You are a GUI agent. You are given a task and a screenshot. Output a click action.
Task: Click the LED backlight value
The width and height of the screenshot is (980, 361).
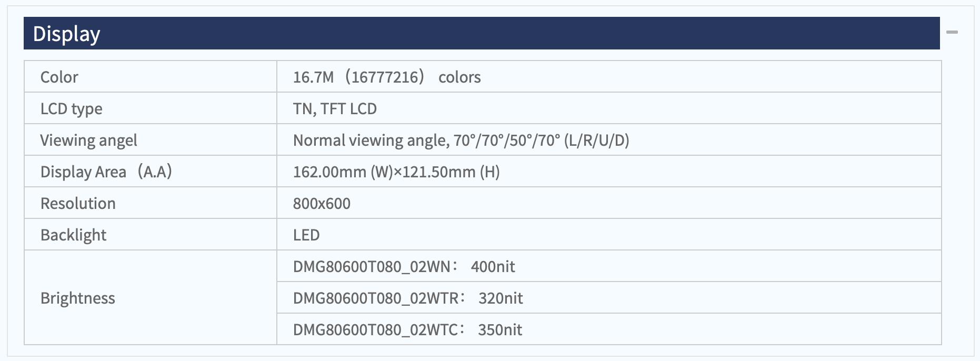(306, 235)
